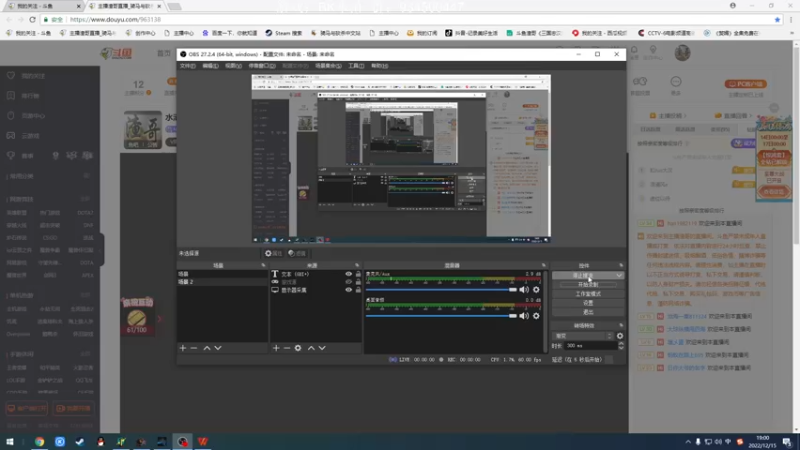The image size is (800, 450).
Task: Add a new scene with the plus icon
Action: (x=183, y=348)
